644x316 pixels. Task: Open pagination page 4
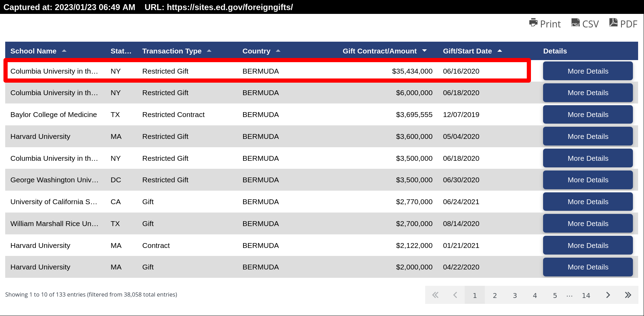535,295
